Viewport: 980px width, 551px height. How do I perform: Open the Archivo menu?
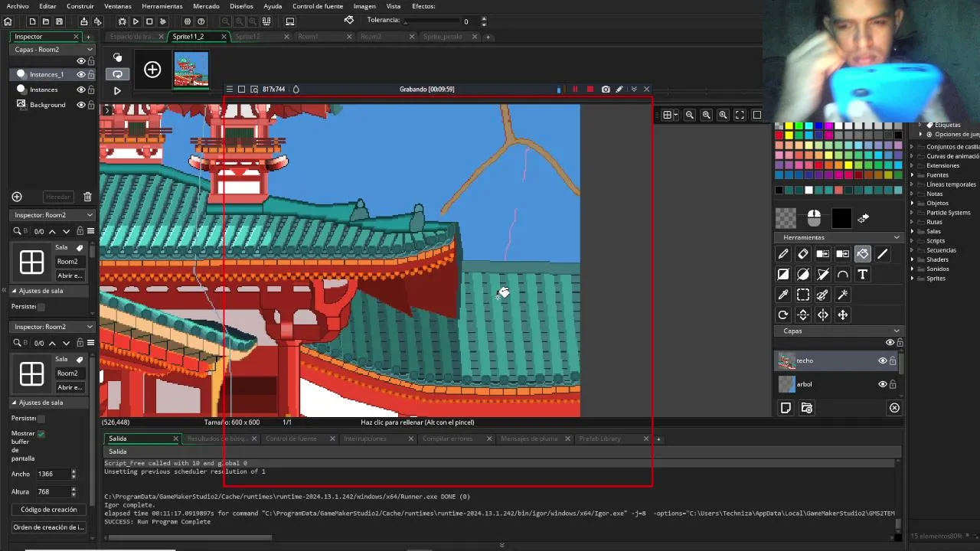(x=18, y=6)
